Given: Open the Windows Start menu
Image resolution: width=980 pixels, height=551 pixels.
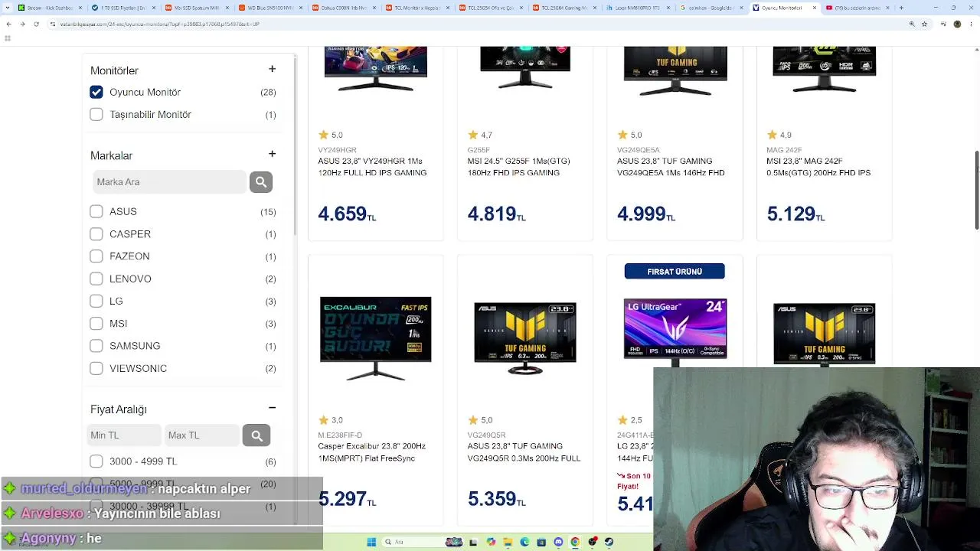Looking at the screenshot, I should point(371,542).
